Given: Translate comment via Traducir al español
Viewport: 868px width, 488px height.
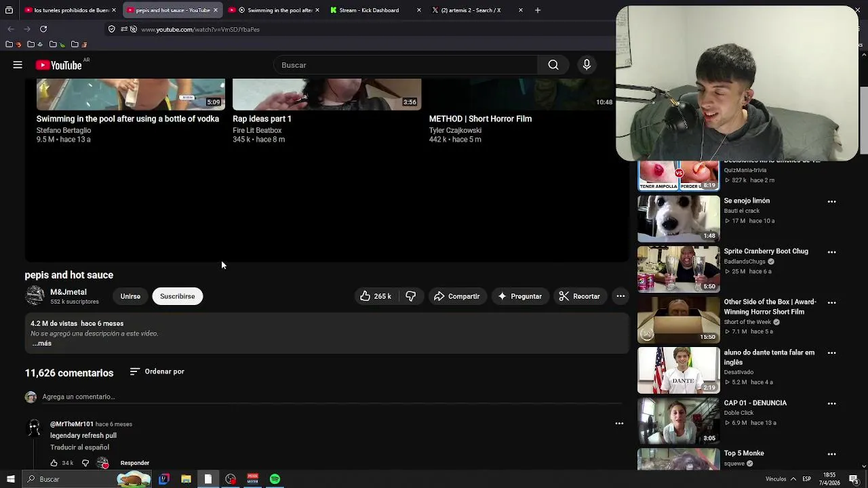Looking at the screenshot, I should (79, 447).
